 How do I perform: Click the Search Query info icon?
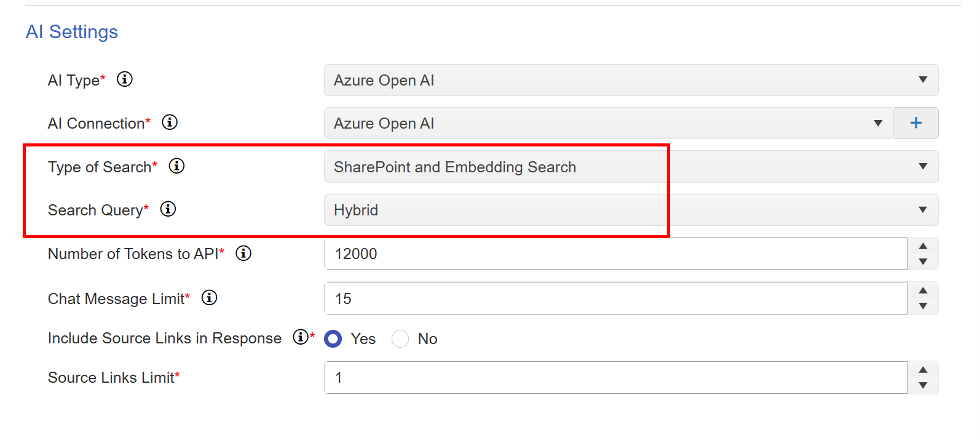tap(168, 209)
